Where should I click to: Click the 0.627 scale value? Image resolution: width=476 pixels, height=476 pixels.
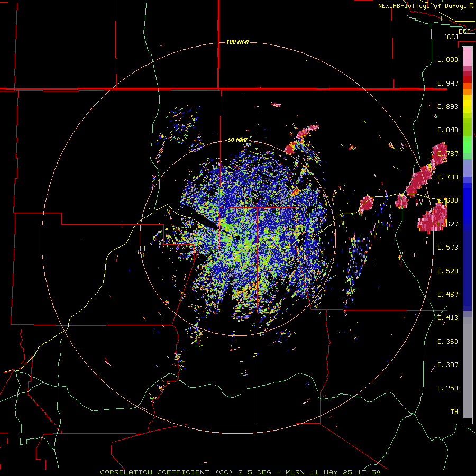pyautogui.click(x=448, y=224)
